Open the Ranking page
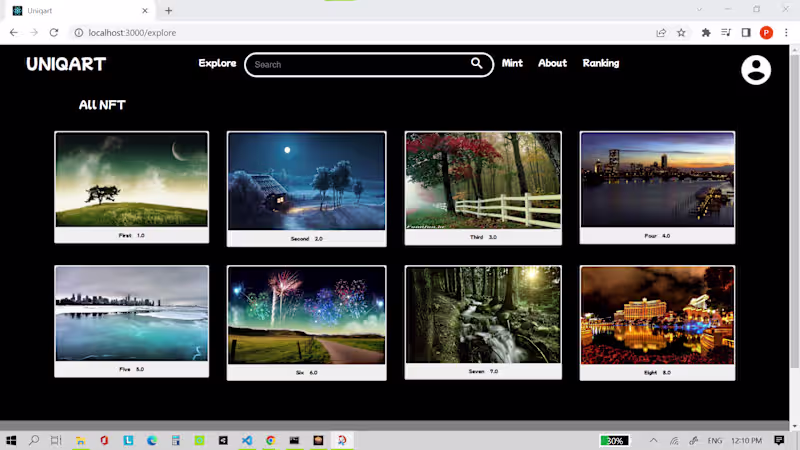 [x=601, y=63]
